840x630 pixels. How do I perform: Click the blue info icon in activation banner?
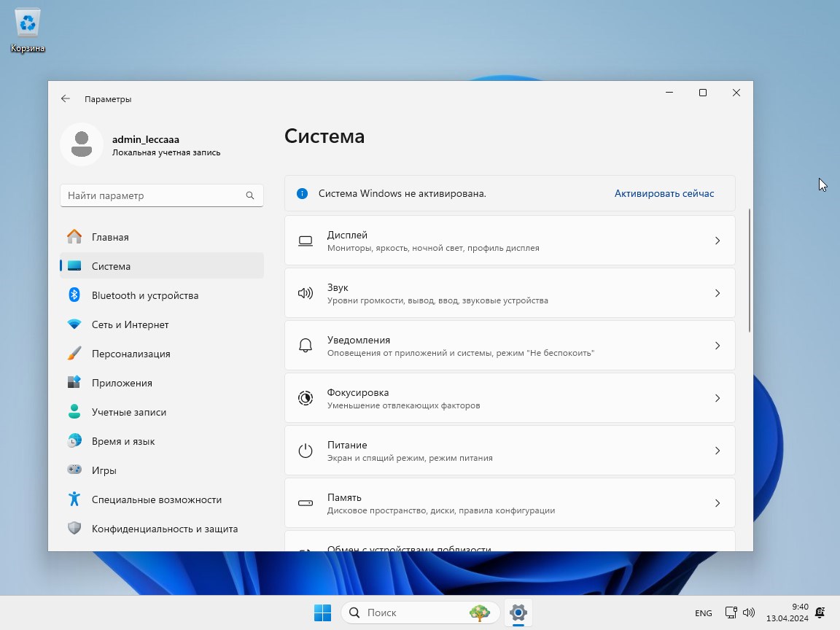tap(302, 193)
